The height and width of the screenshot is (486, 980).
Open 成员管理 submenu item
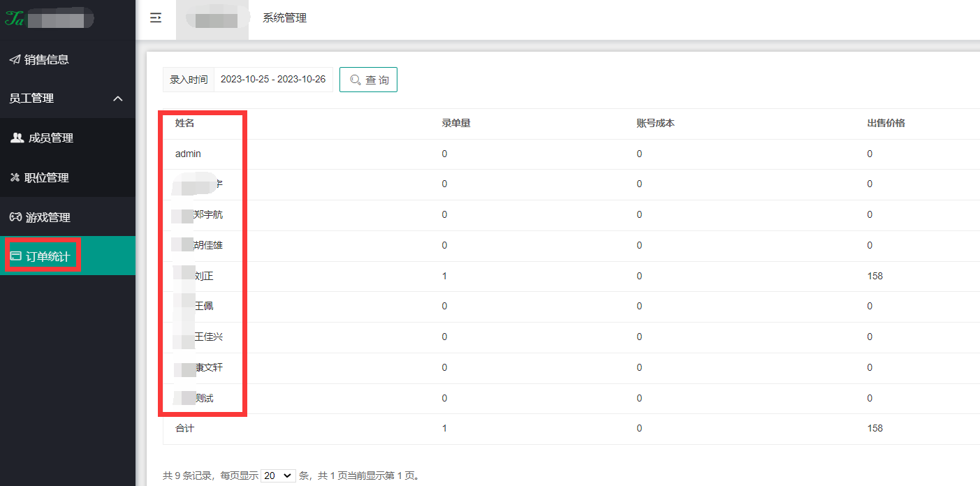(68, 138)
